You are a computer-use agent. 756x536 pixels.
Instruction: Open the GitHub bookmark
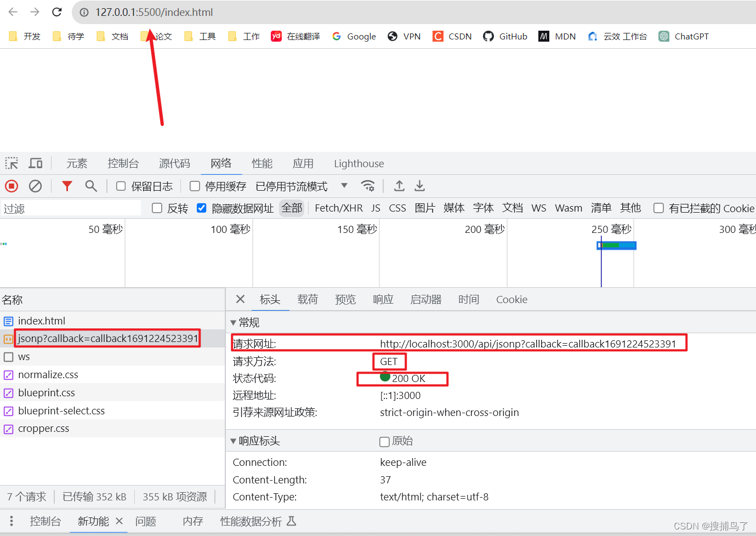click(505, 36)
